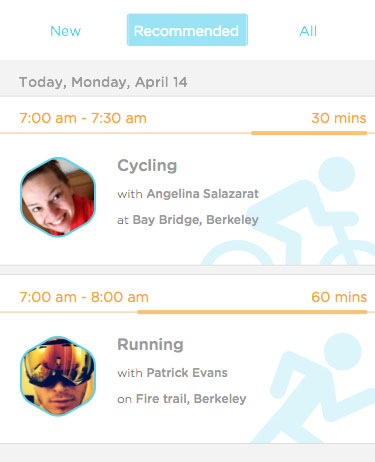375x462 pixels.
Task: Switch to the New tab
Action: tap(65, 31)
